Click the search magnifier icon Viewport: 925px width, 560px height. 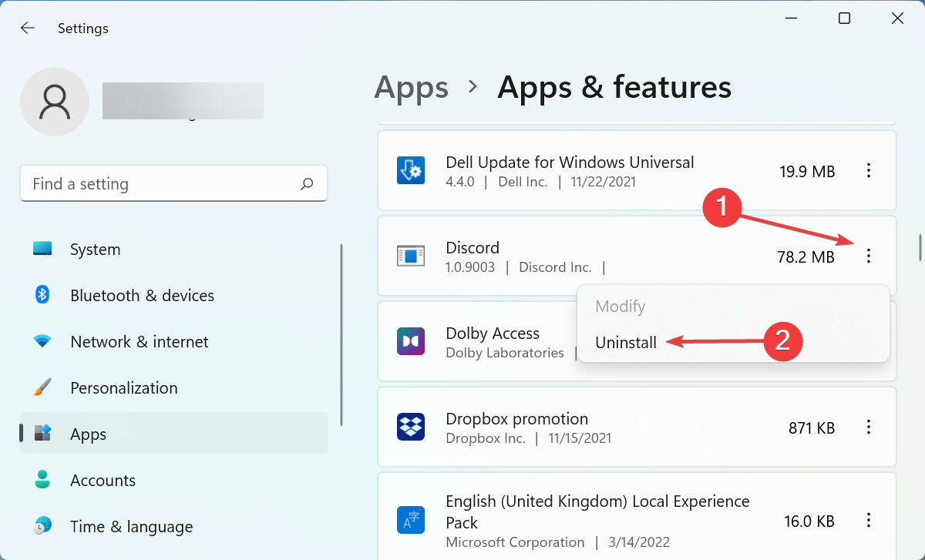click(306, 183)
